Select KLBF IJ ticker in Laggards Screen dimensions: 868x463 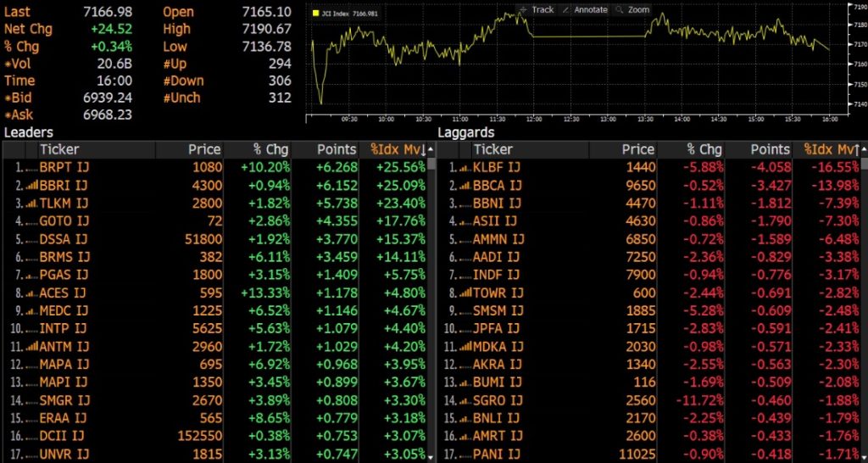pyautogui.click(x=497, y=167)
